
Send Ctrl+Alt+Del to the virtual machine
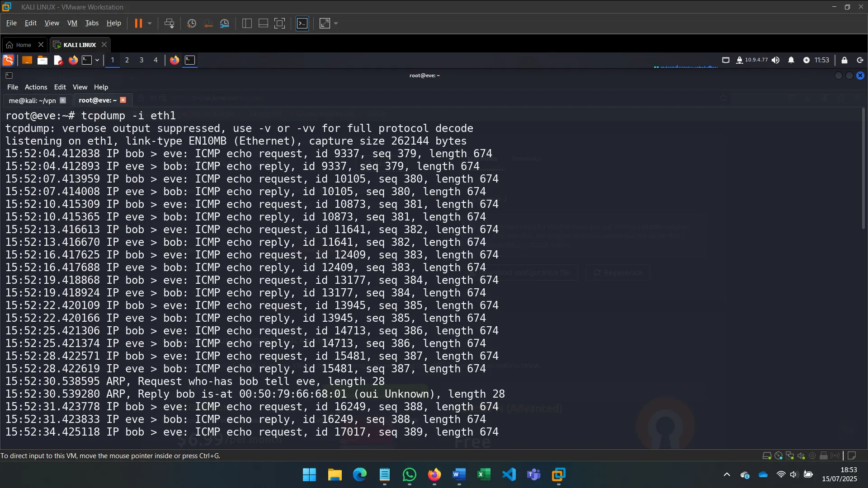pyautogui.click(x=170, y=23)
